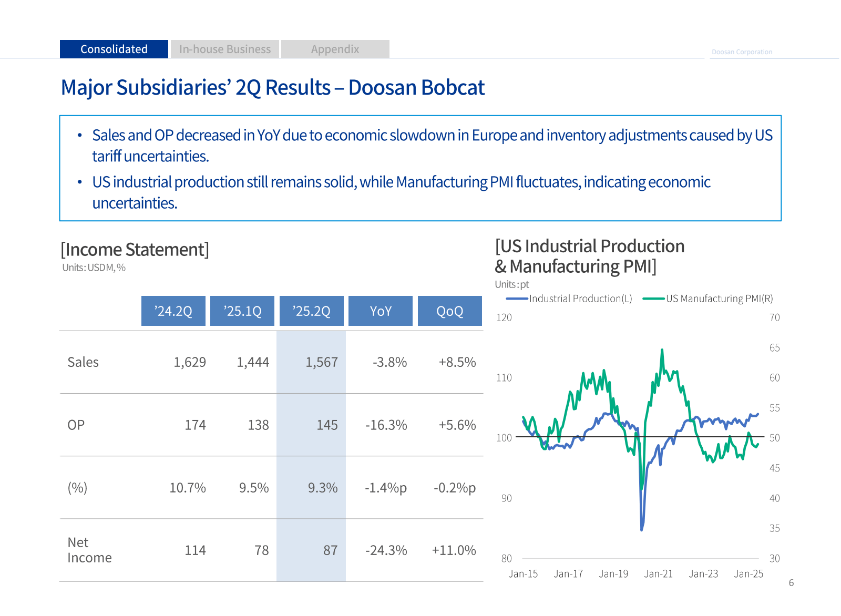Click the US Industrial Production chart heading
Image resolution: width=841 pixels, height=616 pixels.
point(589,256)
